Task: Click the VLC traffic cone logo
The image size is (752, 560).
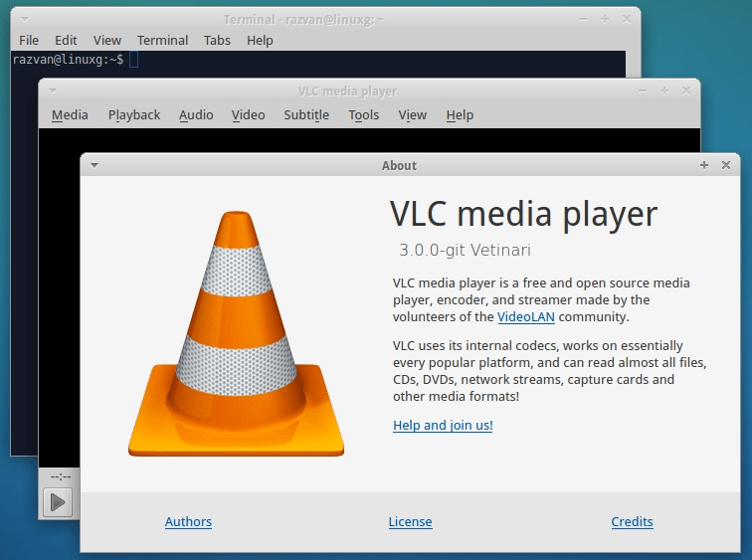Action: 236,333
